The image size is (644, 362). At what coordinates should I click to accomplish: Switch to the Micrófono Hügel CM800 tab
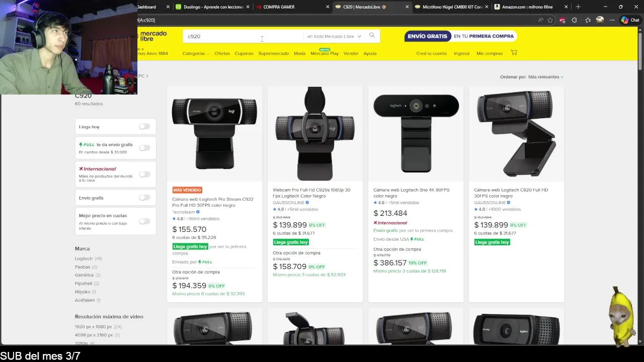451,7
